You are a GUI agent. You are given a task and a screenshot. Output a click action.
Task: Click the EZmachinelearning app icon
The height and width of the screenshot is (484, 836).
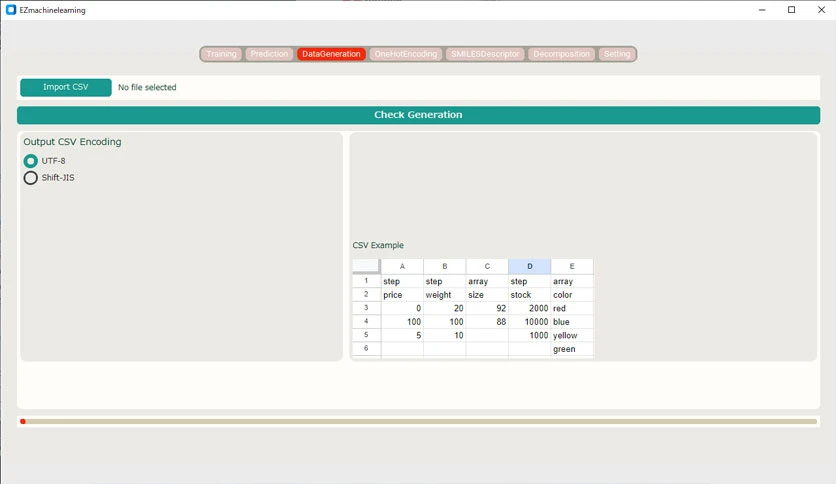[x=11, y=10]
